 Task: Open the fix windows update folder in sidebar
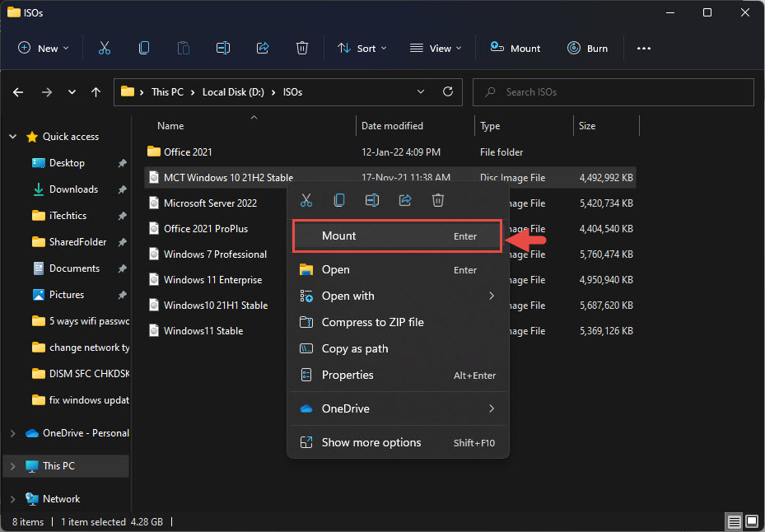[81, 399]
